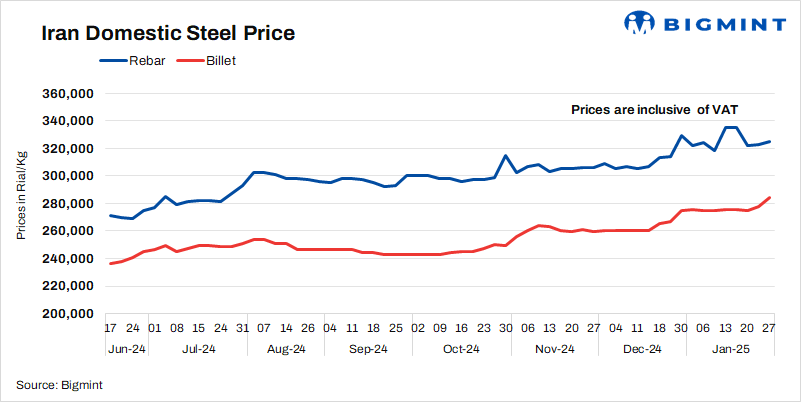Click the Iran Domestic Steel Price title
Image resolution: width=801 pixels, height=402 pixels.
click(167, 33)
